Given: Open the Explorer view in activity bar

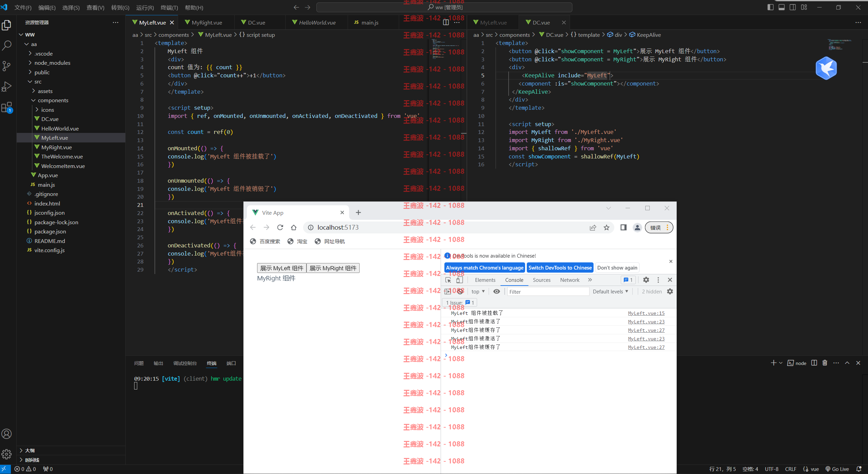Looking at the screenshot, I should (6, 25).
